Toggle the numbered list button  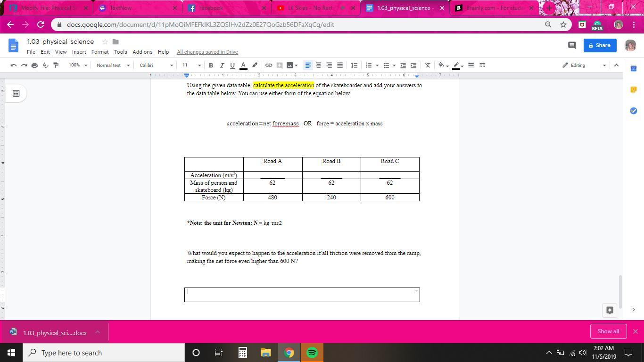point(369,65)
